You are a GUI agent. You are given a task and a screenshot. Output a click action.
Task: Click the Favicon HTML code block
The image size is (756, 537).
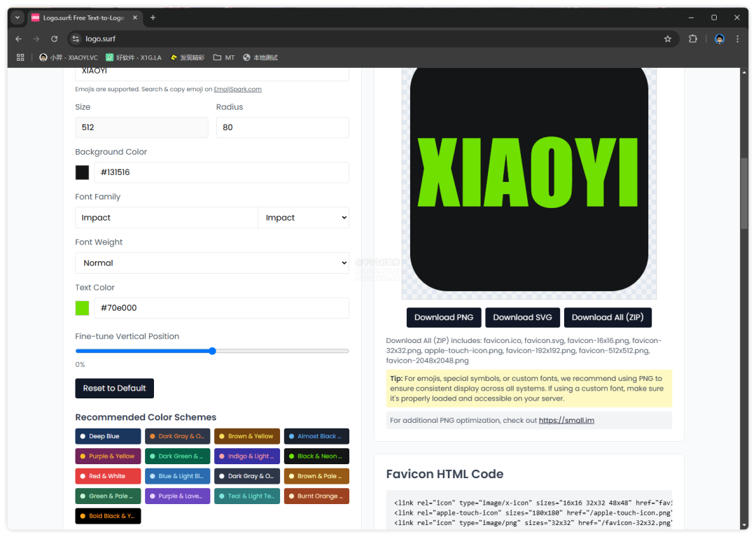tap(529, 511)
